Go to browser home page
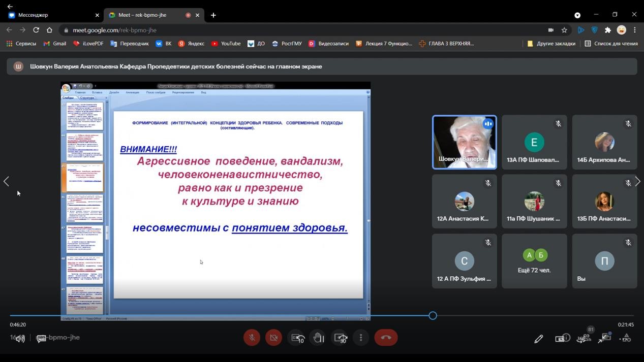Image resolution: width=644 pixels, height=362 pixels. [x=49, y=30]
